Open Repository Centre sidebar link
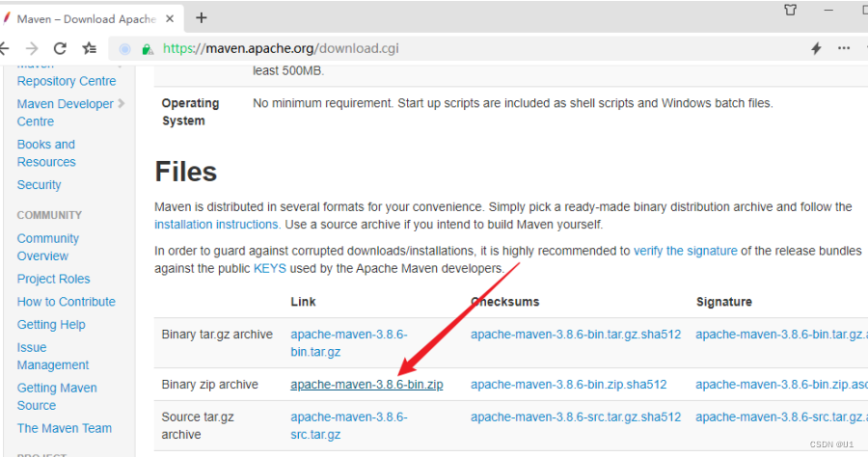Screen dimensions: 868x457 coord(67,81)
